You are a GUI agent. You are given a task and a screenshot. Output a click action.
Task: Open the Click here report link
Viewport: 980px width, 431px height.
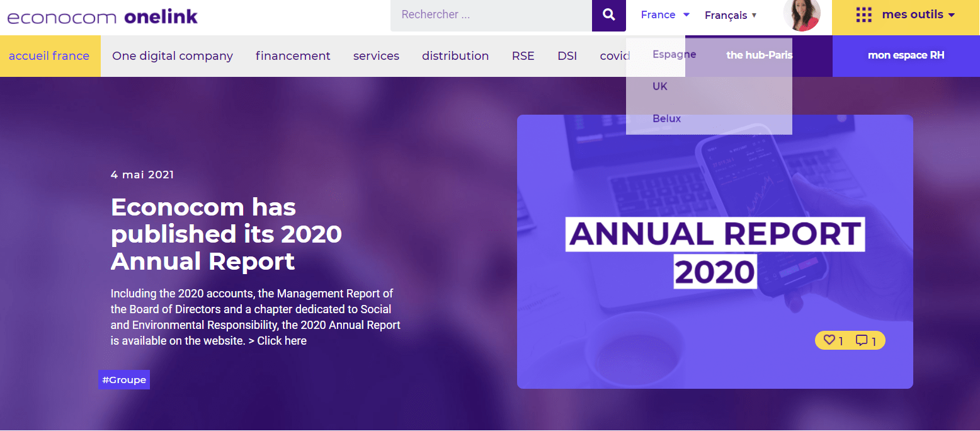(x=282, y=341)
